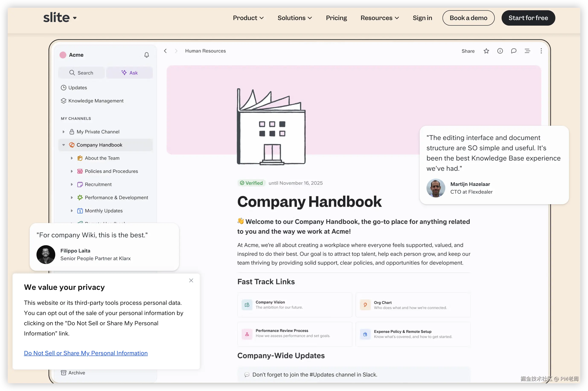Collapse the Company Handbook channel
Viewport: 588px width, 391px height.
(x=64, y=145)
